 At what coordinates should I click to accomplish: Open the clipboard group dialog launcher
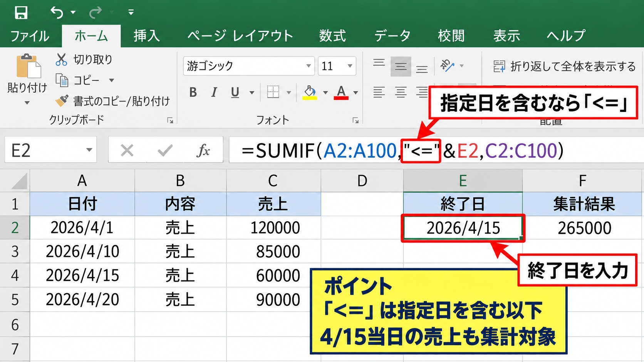[170, 120]
